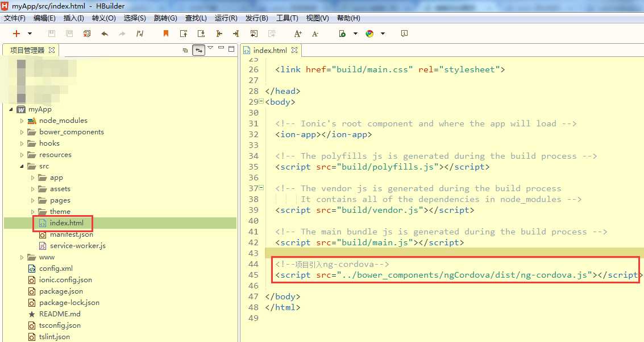This screenshot has height=342, width=644.
Task: Open the 工具(T) menu
Action: (287, 18)
